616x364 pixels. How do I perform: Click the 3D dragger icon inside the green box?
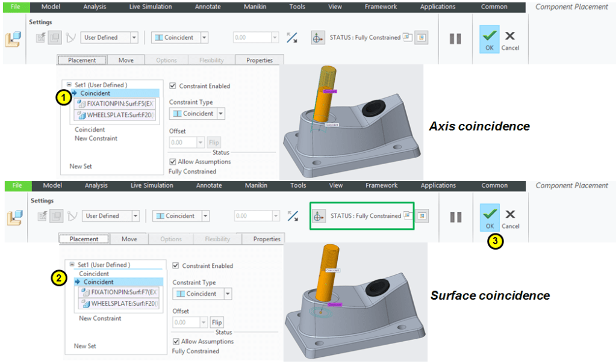click(319, 216)
